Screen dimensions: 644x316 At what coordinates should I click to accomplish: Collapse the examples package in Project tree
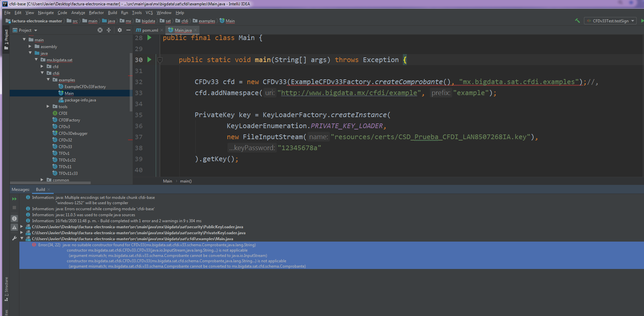tap(48, 80)
